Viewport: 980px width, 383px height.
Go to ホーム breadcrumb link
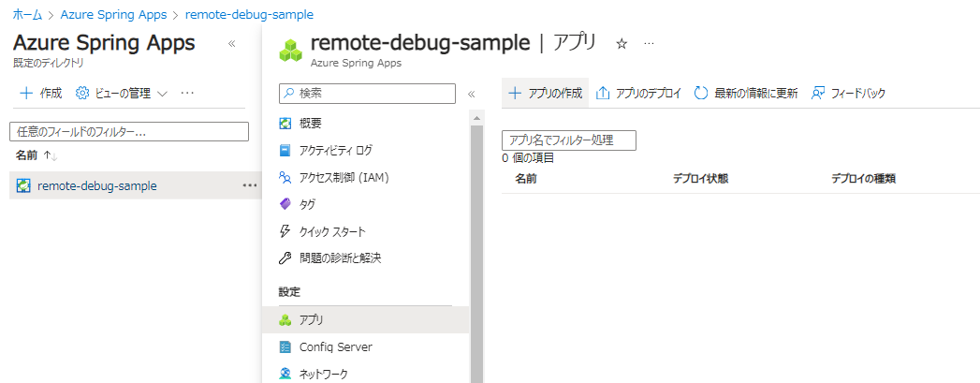click(x=27, y=14)
